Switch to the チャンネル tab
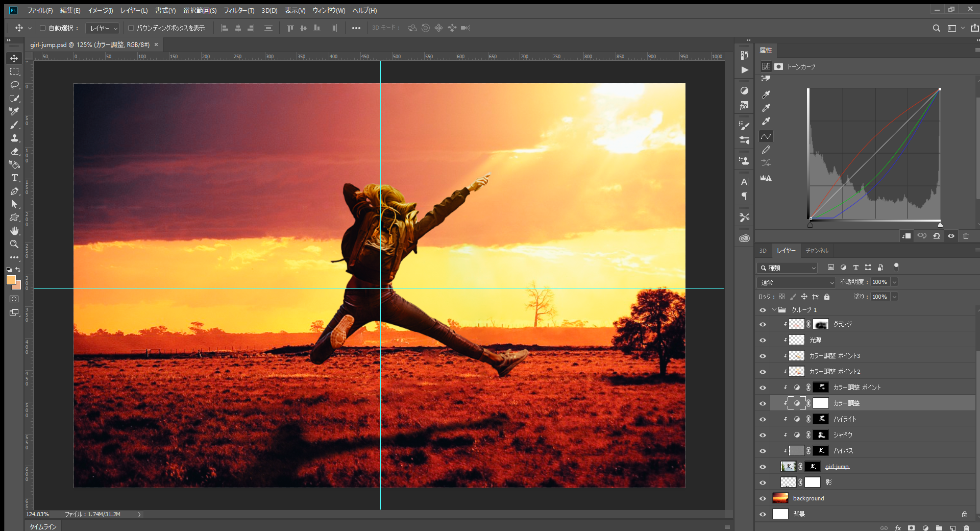Screen dimensions: 980x531 (817, 251)
